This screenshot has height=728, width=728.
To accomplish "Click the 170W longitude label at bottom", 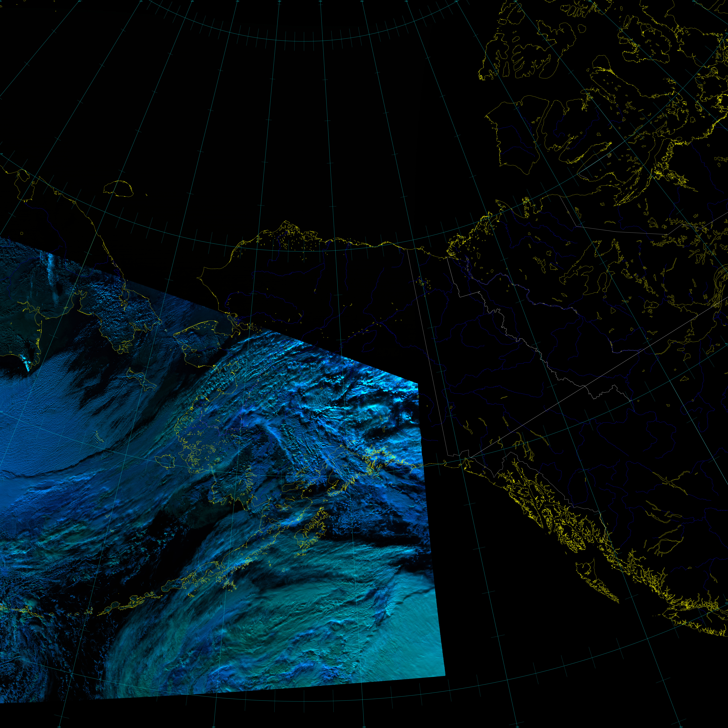I will click(59, 727).
